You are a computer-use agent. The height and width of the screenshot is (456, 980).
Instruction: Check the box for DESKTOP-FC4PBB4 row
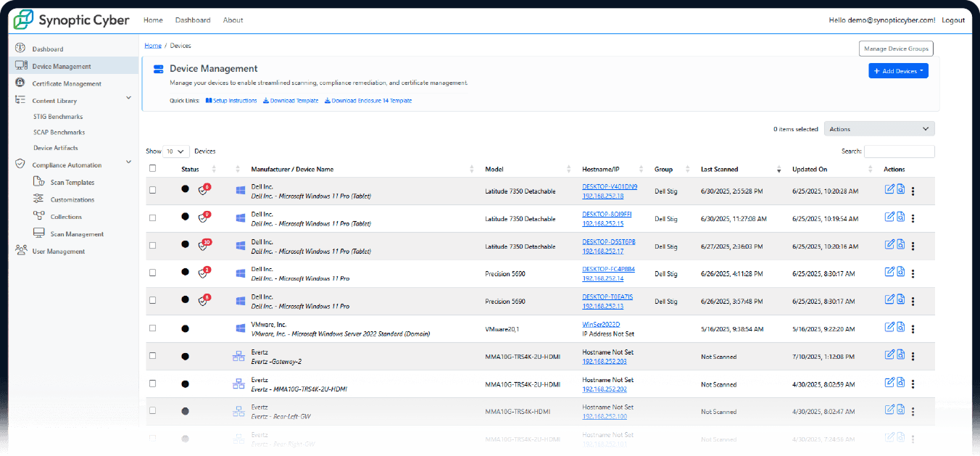[x=152, y=273]
